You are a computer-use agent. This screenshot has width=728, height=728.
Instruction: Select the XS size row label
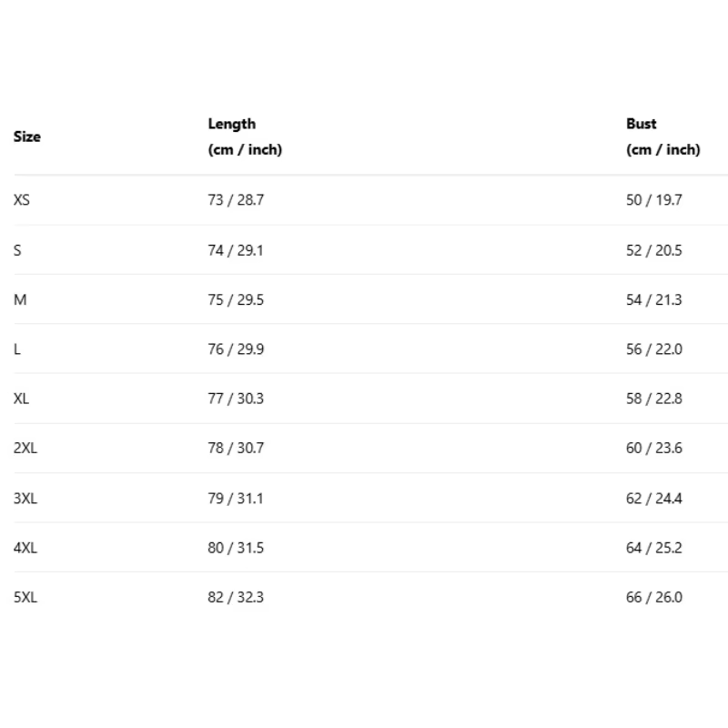(x=21, y=200)
